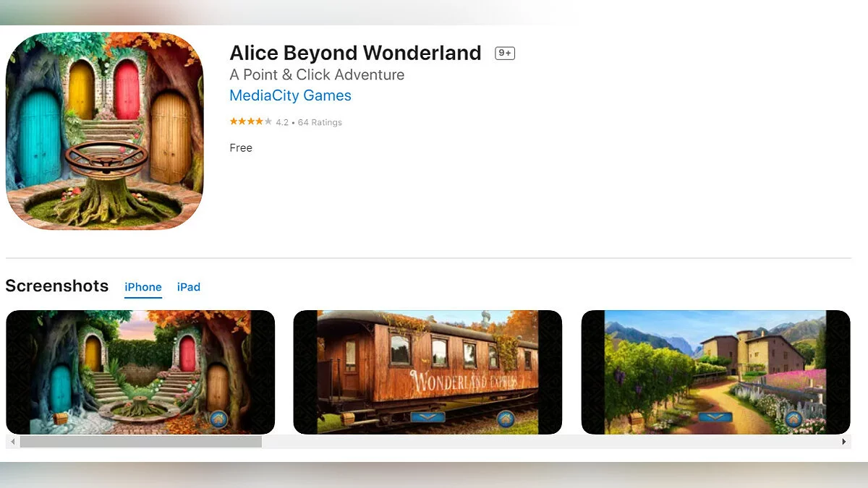868x488 pixels.
Task: Switch to iPad screenshots tab
Action: coord(189,287)
